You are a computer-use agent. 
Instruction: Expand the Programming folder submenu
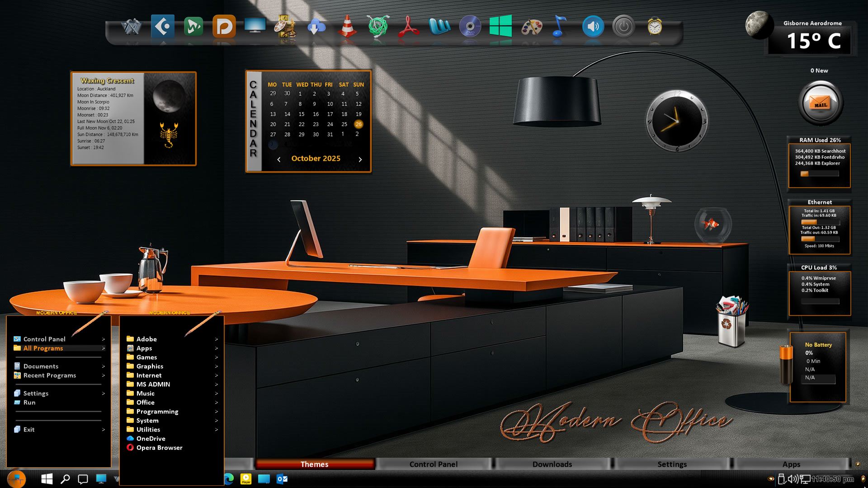(x=157, y=412)
